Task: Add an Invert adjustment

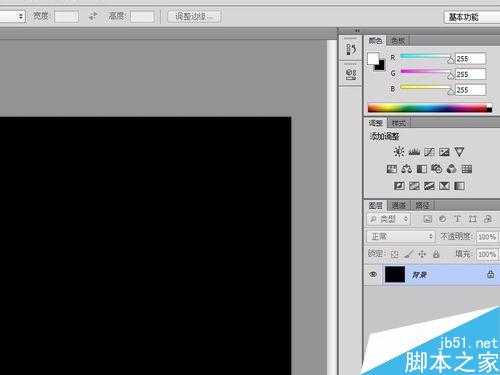Action: [399, 186]
